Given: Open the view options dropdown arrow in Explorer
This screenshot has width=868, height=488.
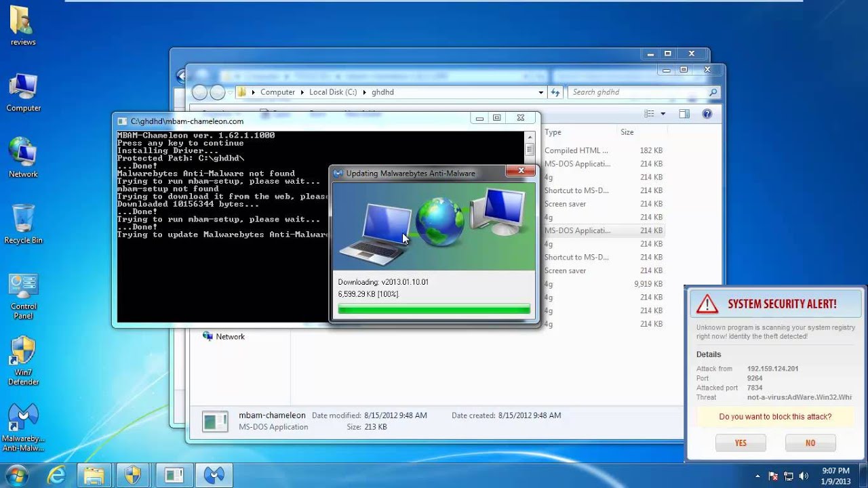Looking at the screenshot, I should tap(663, 114).
